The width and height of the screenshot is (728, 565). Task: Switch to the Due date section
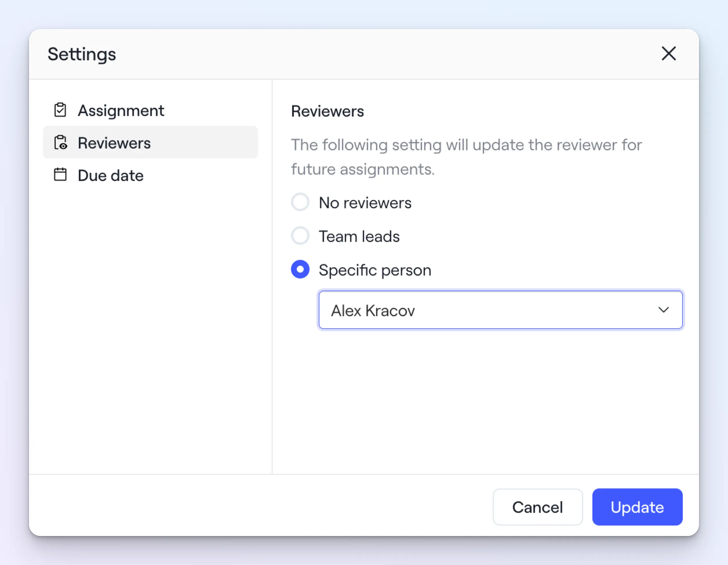pyautogui.click(x=111, y=175)
